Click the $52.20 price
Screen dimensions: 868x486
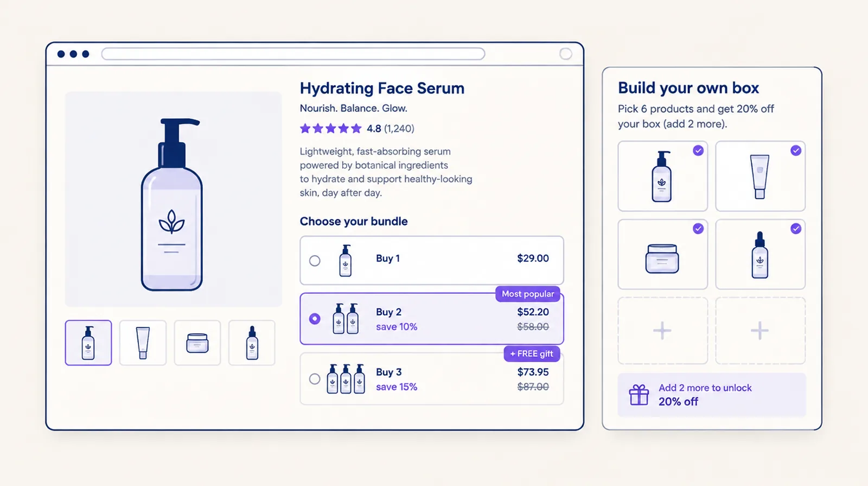click(x=533, y=312)
